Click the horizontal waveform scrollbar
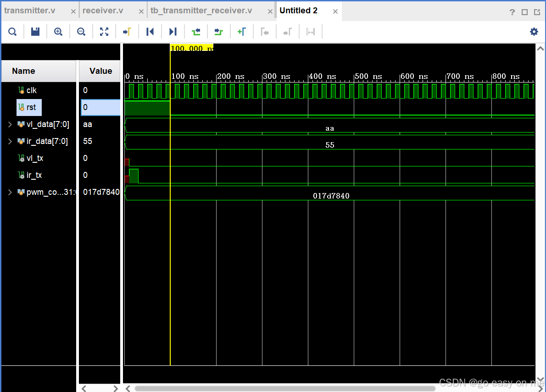Image resolution: width=546 pixels, height=392 pixels. click(x=321, y=388)
